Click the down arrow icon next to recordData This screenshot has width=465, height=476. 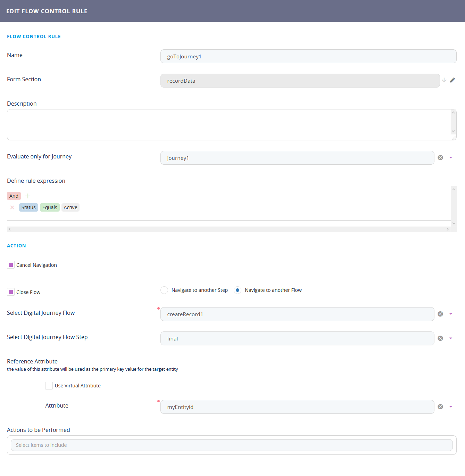[x=444, y=80]
